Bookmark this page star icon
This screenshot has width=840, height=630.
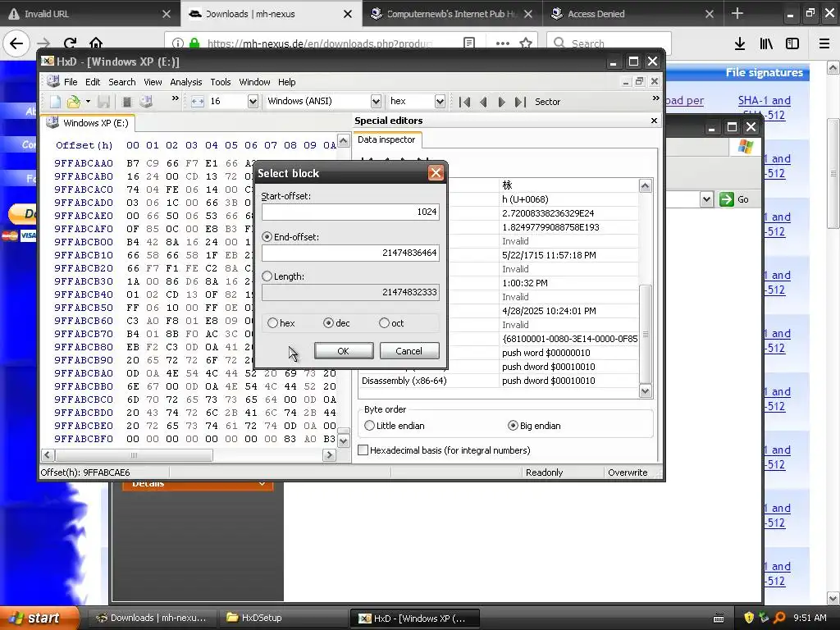coord(526,43)
